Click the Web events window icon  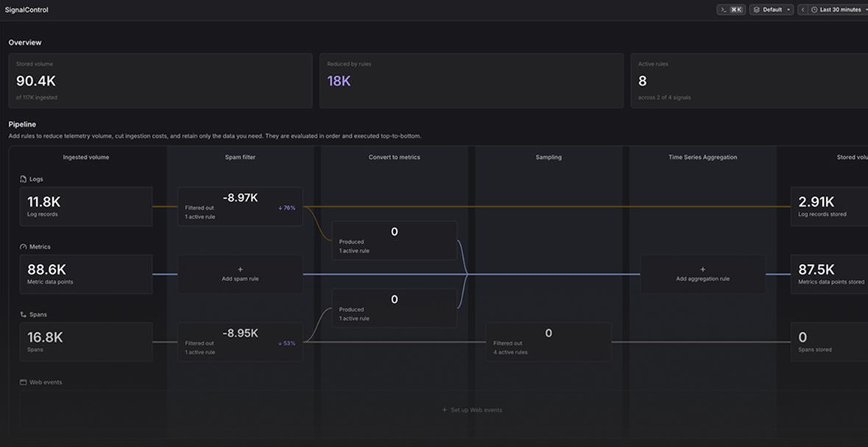[23, 382]
